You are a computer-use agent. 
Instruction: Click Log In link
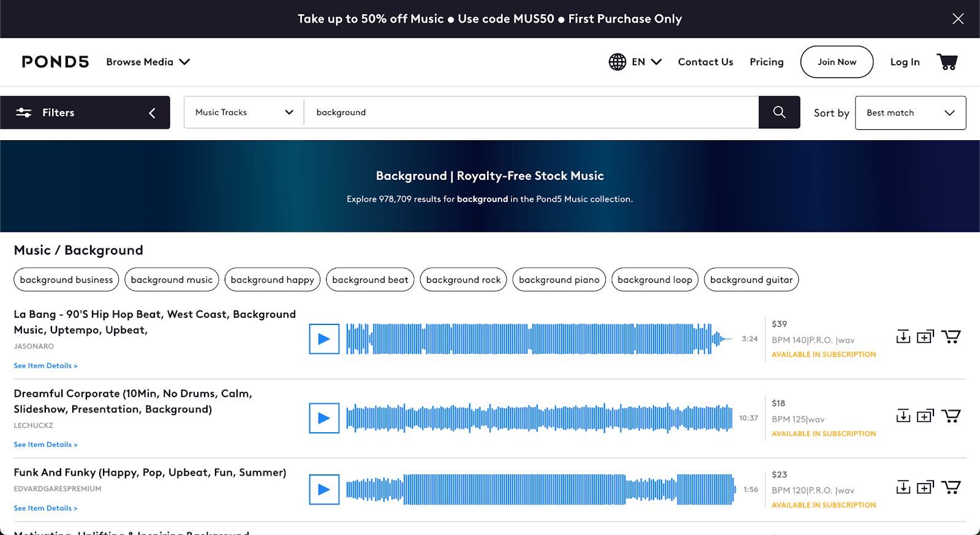(x=905, y=62)
